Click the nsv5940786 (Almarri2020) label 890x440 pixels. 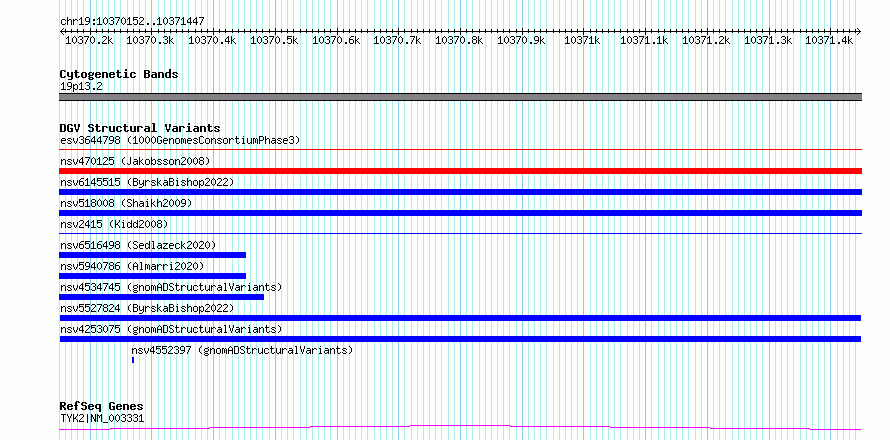coord(132,266)
